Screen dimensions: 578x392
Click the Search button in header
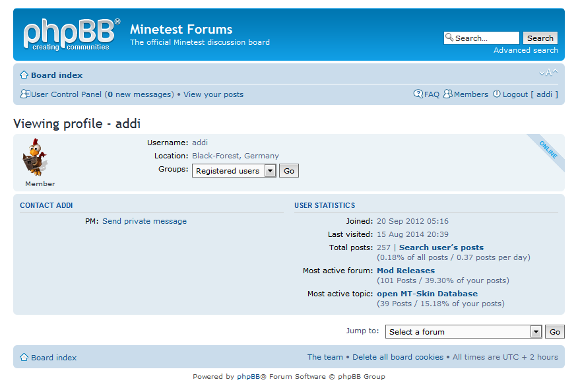540,38
